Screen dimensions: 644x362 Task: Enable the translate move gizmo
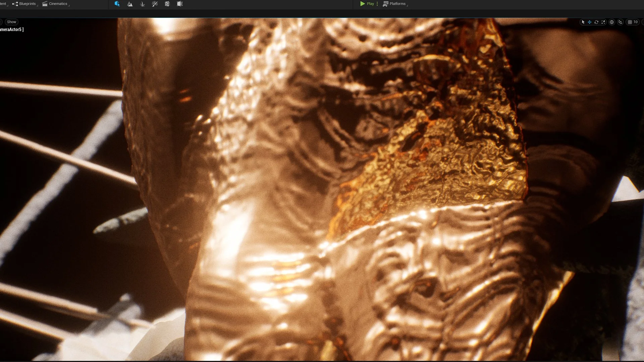tap(589, 22)
